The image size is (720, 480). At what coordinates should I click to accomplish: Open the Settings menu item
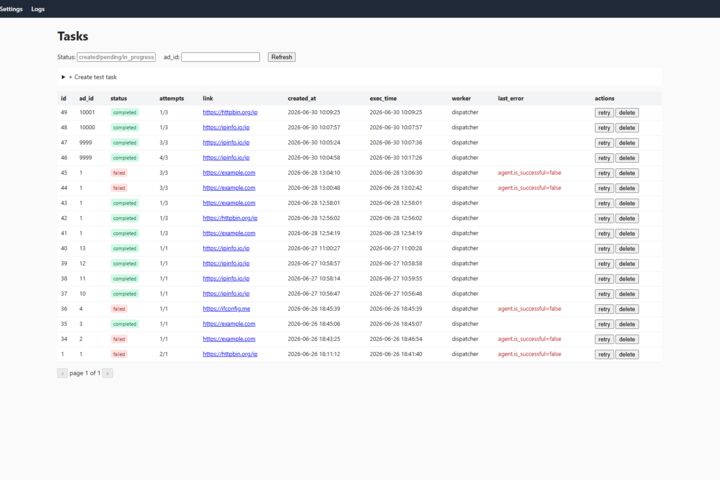point(11,9)
